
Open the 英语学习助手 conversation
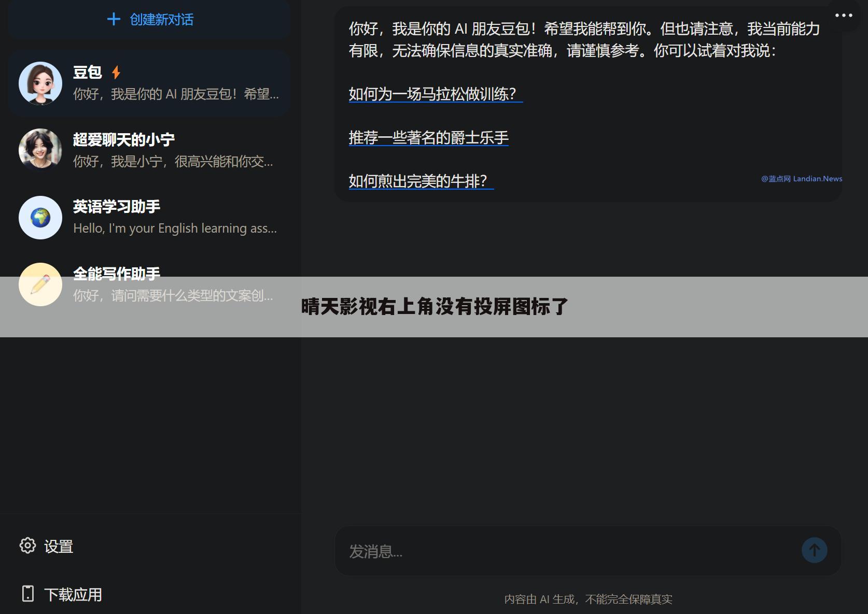coord(149,218)
